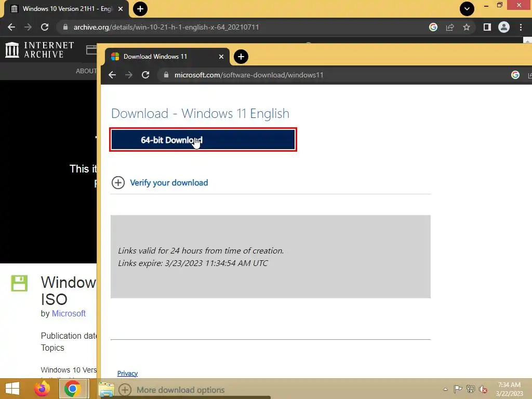This screenshot has height=399, width=532.
Task: Reload the archive.org page
Action: (x=45, y=27)
